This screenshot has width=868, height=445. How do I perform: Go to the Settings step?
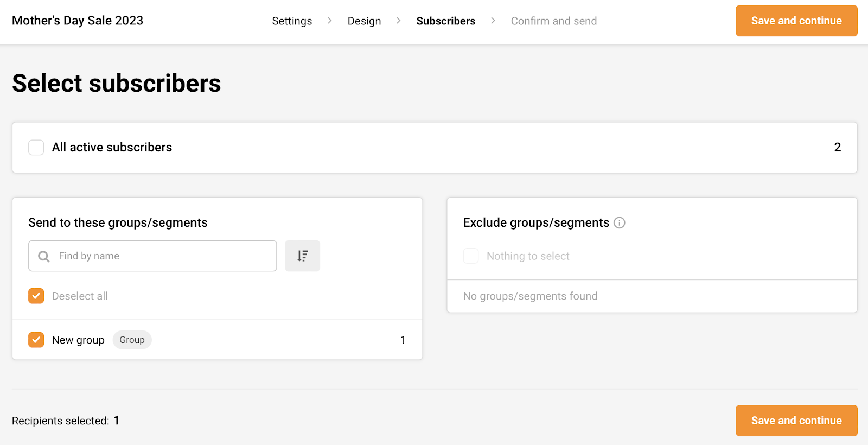292,21
